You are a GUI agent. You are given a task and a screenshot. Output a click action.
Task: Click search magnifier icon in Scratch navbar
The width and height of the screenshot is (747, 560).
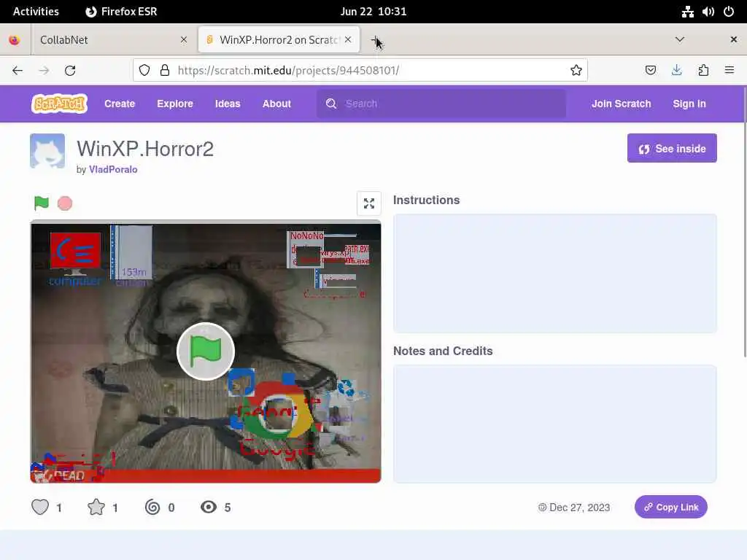pos(331,104)
